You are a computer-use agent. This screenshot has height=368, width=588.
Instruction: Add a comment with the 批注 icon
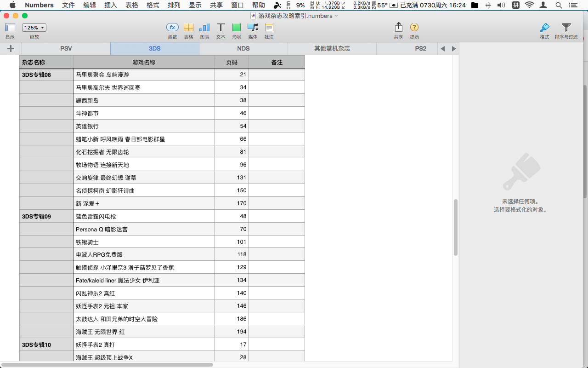point(269,27)
